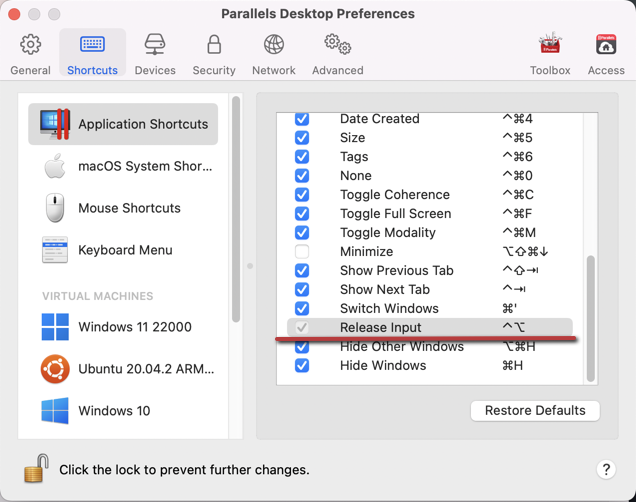Uncheck the Hide Other Windows checkbox
The width and height of the screenshot is (636, 502).
coord(302,347)
